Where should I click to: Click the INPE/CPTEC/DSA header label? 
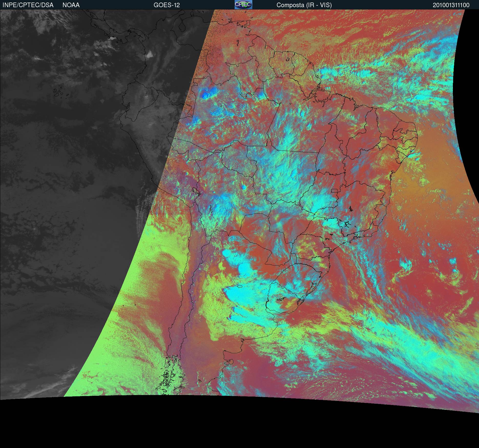pyautogui.click(x=28, y=5)
